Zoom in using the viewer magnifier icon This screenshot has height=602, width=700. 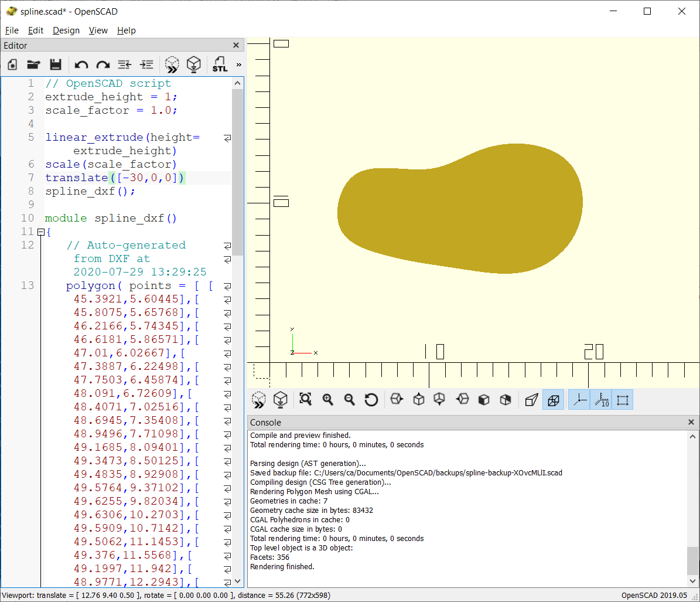click(327, 400)
